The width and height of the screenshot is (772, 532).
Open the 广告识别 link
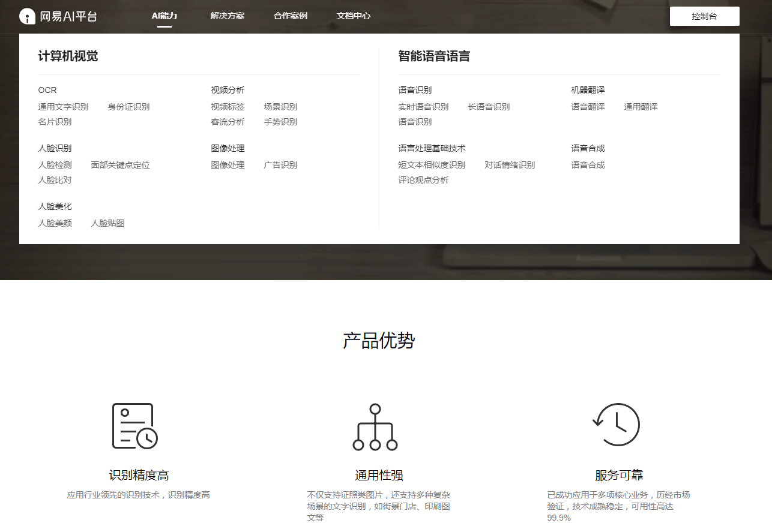[280, 165]
